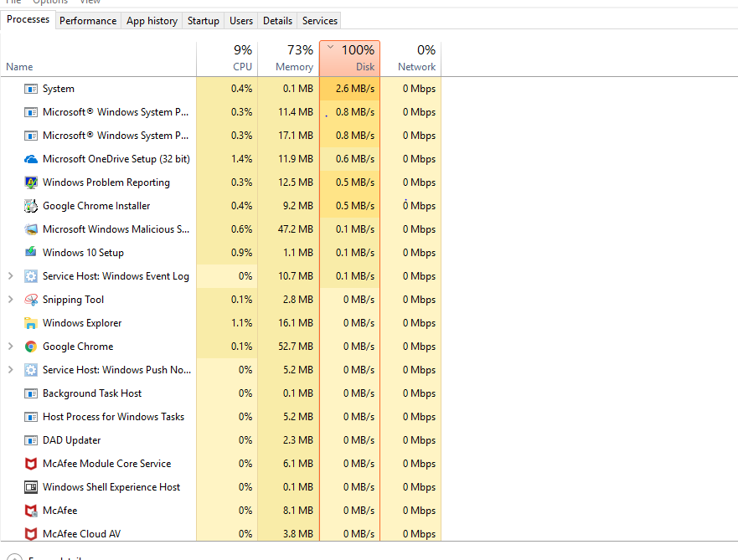Switch to the Processes tab
This screenshot has height=560, width=738.
coord(28,20)
